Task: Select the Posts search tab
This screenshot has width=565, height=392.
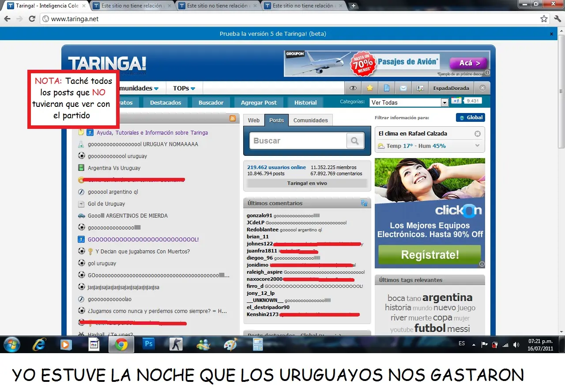Action: [276, 120]
